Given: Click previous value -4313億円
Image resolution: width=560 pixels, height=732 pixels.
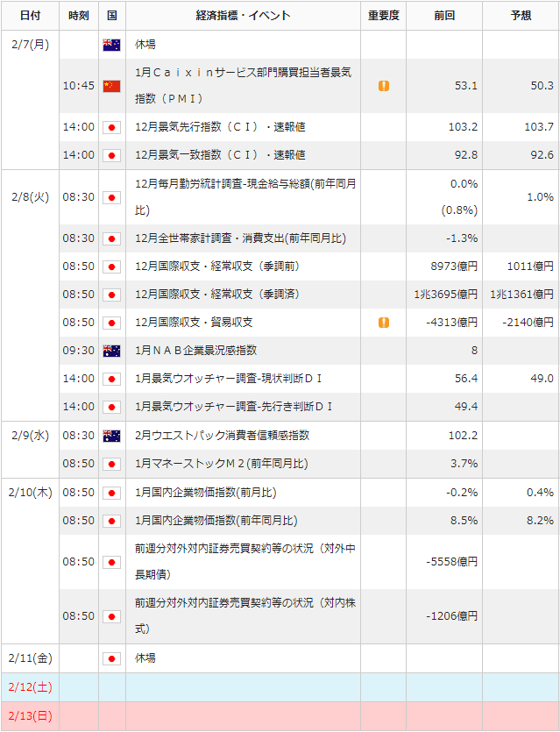Looking at the screenshot, I should pyautogui.click(x=451, y=323).
